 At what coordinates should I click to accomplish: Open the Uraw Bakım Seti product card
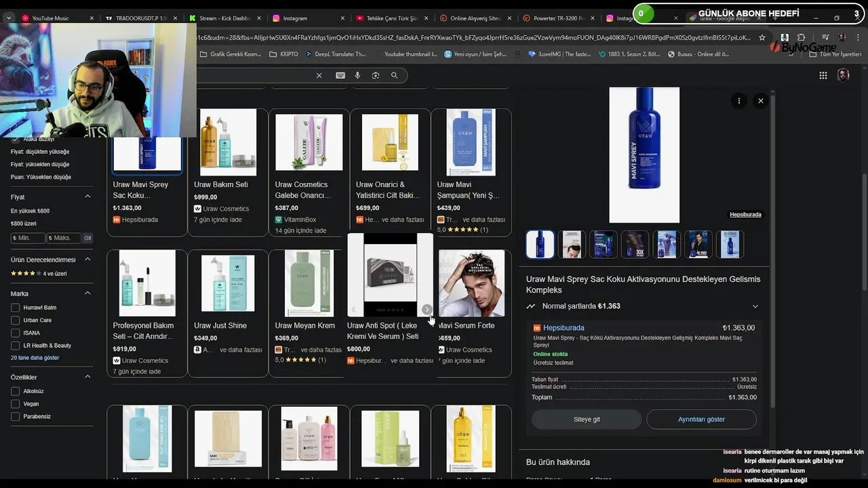[228, 172]
